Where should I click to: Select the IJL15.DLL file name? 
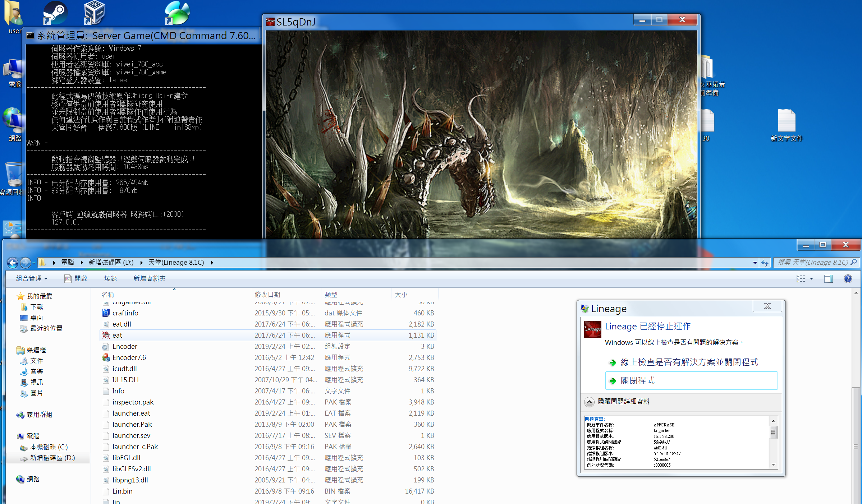tap(126, 380)
